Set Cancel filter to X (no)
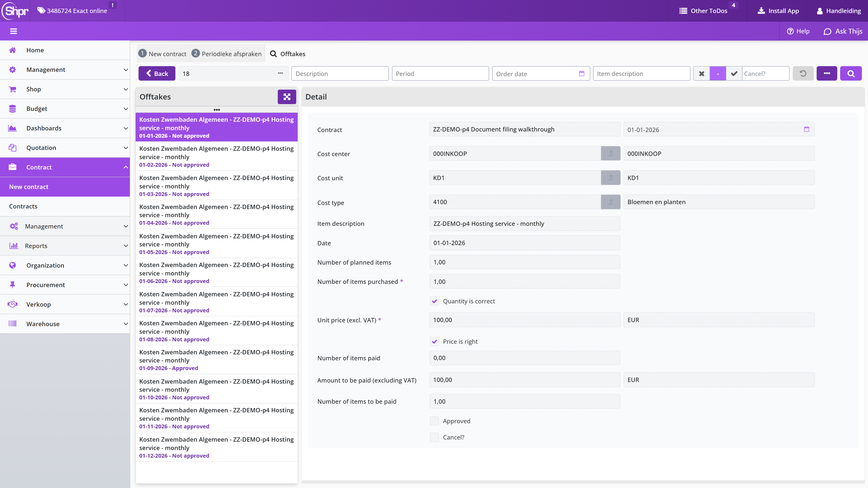The height and width of the screenshot is (488, 868). tap(701, 73)
